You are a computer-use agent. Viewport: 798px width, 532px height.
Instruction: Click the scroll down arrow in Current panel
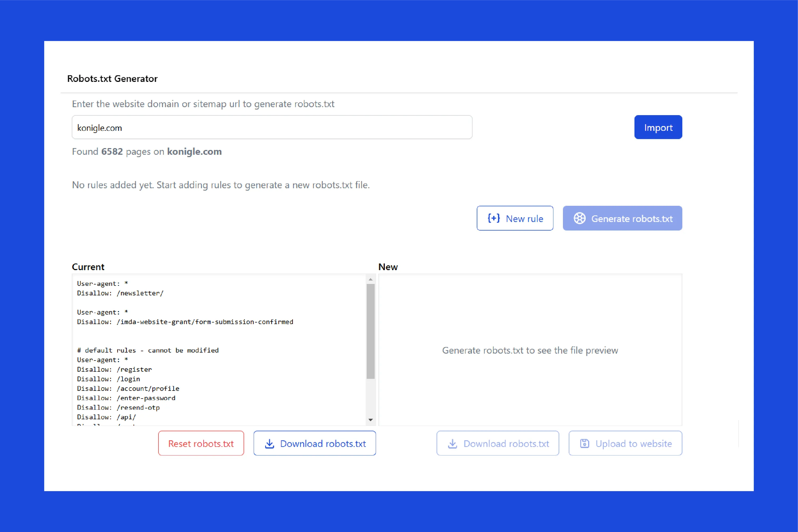point(370,420)
